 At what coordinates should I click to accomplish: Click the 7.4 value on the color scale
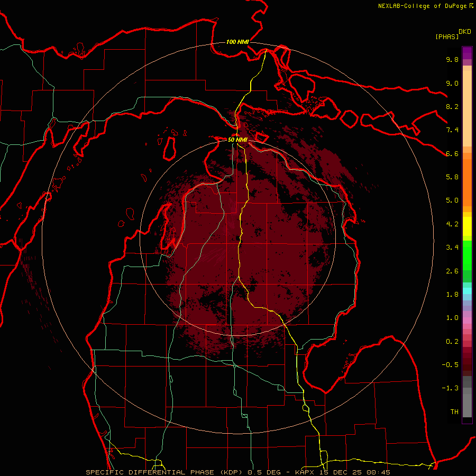(452, 130)
